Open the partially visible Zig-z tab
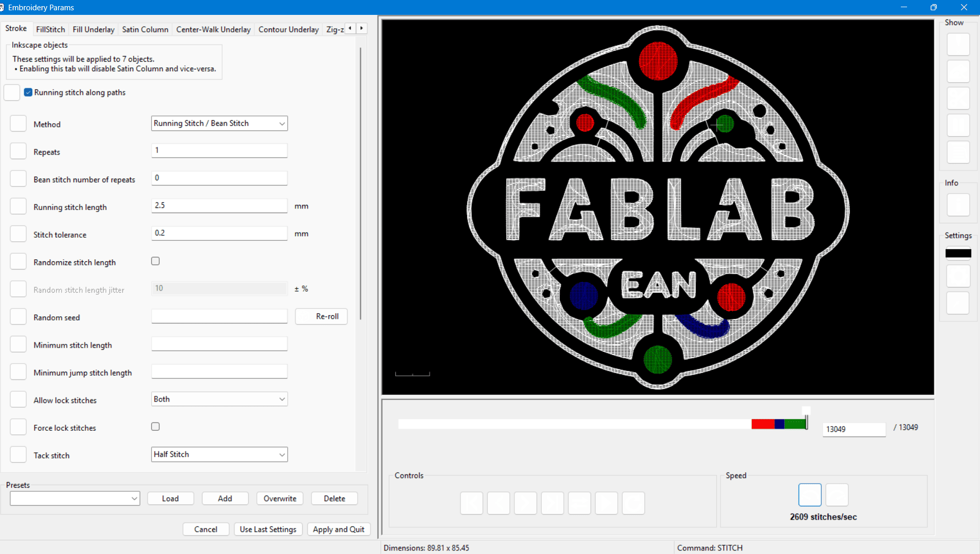 point(335,29)
